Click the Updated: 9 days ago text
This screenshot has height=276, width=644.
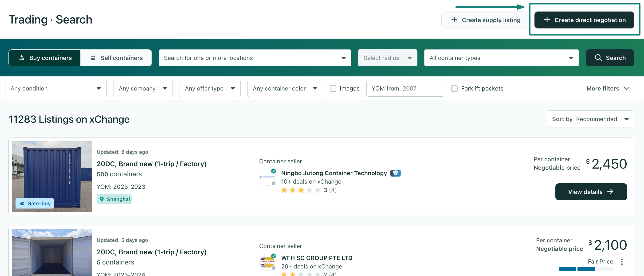(x=122, y=152)
